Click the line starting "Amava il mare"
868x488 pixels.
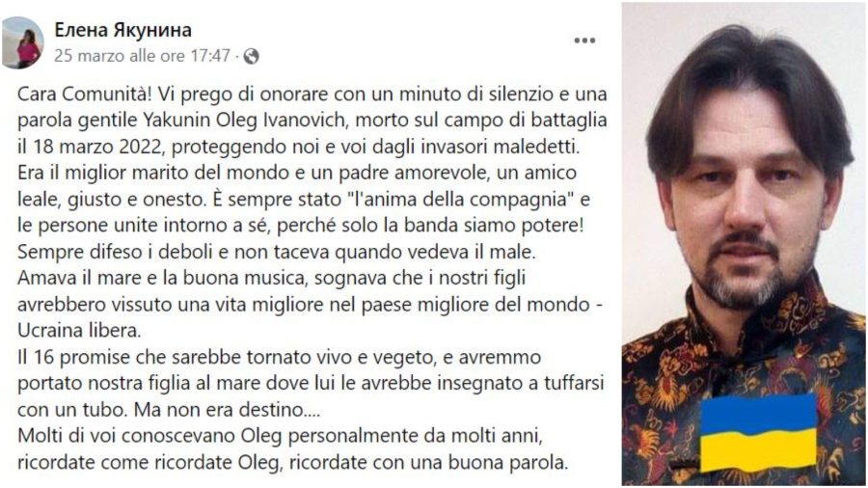click(x=271, y=279)
